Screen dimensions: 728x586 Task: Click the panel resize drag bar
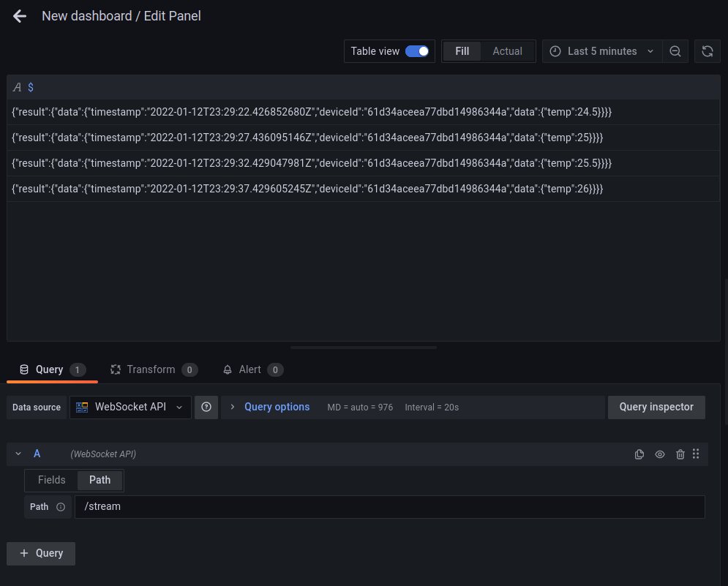[364, 348]
